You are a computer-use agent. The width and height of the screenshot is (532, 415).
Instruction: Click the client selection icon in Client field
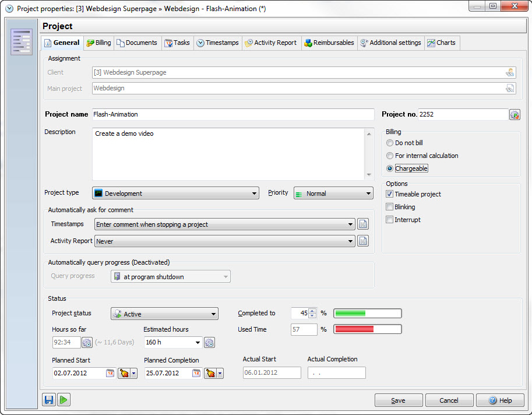(x=510, y=73)
